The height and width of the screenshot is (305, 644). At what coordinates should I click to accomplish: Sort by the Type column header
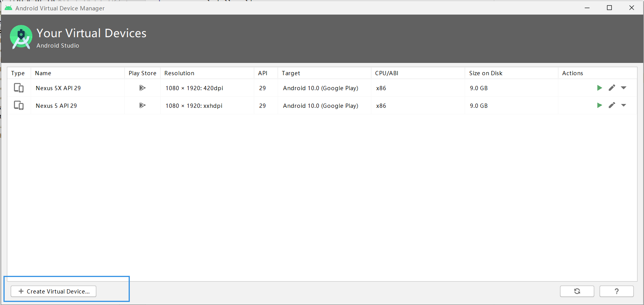(x=18, y=73)
